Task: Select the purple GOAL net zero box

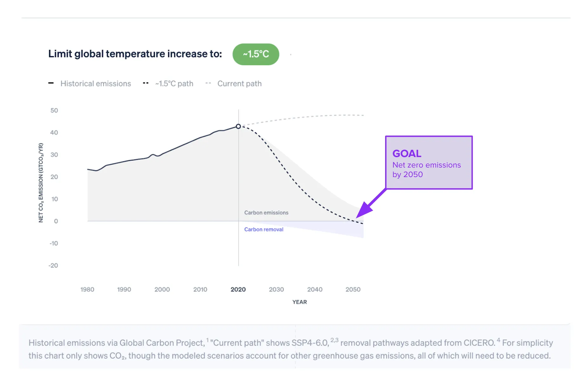Action: (429, 162)
